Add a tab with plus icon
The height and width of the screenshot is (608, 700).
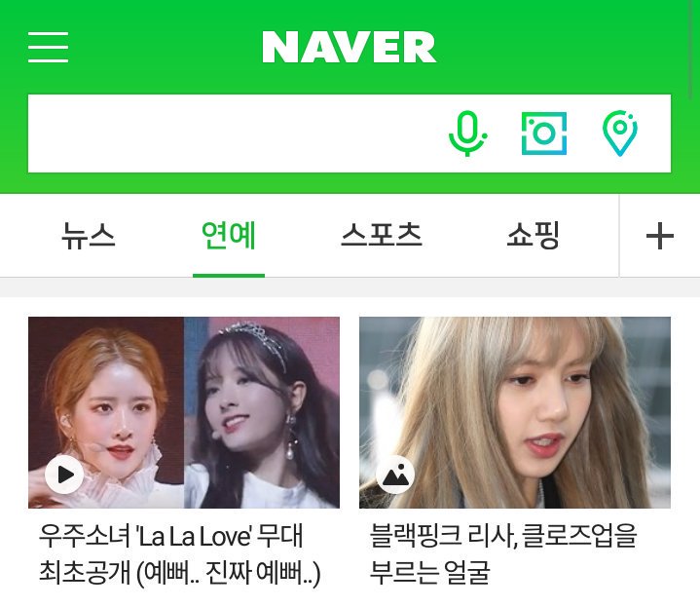[x=660, y=236]
